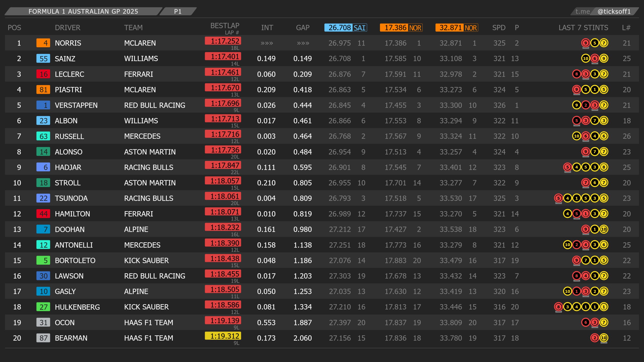The height and width of the screenshot is (362, 644).
Task: Select the blue 26.708 SAI sector badge
Action: coord(346,28)
